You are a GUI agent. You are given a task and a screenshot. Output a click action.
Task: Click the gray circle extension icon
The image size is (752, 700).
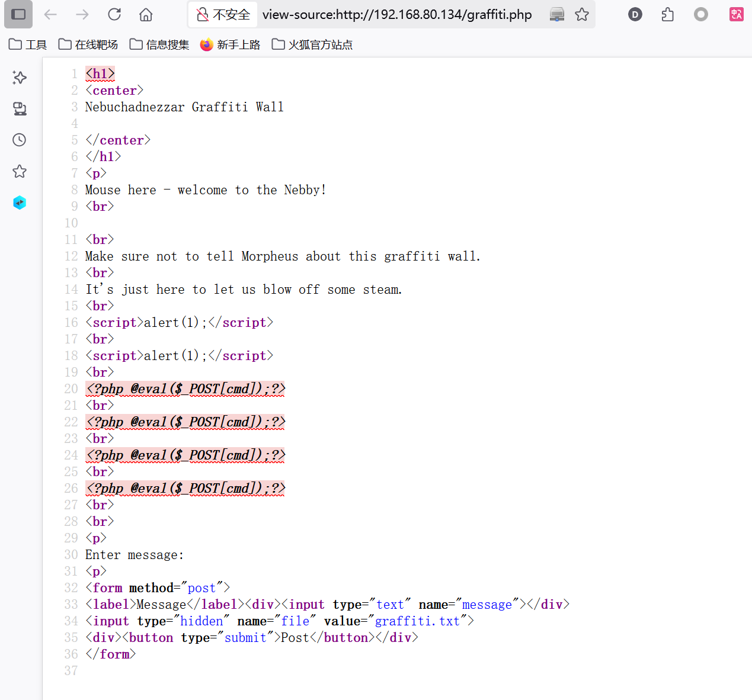pyautogui.click(x=701, y=14)
